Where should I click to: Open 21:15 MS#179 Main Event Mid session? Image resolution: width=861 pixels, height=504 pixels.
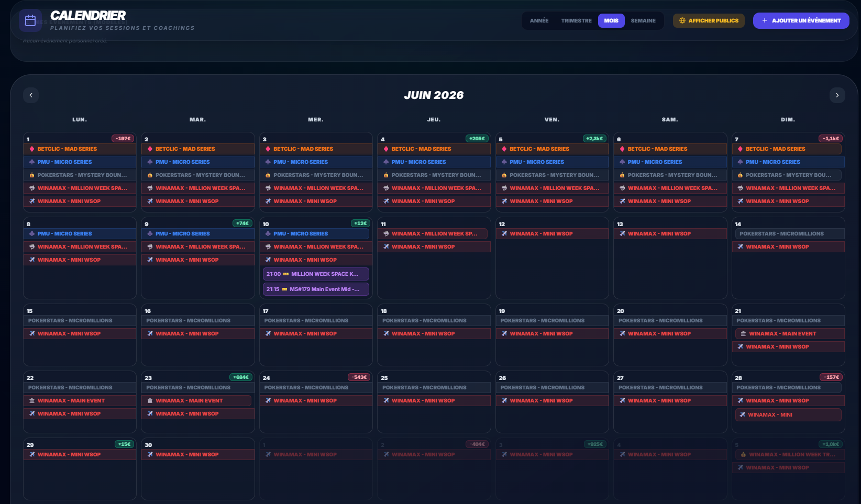316,289
